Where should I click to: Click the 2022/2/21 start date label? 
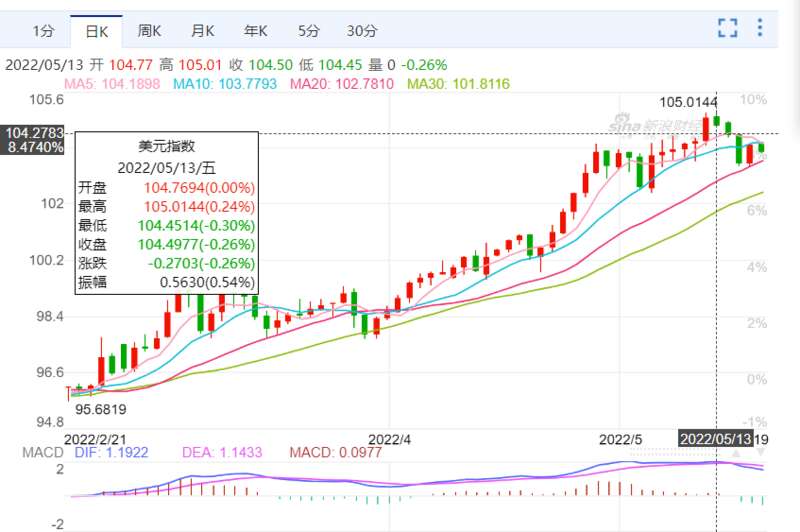tap(95, 440)
